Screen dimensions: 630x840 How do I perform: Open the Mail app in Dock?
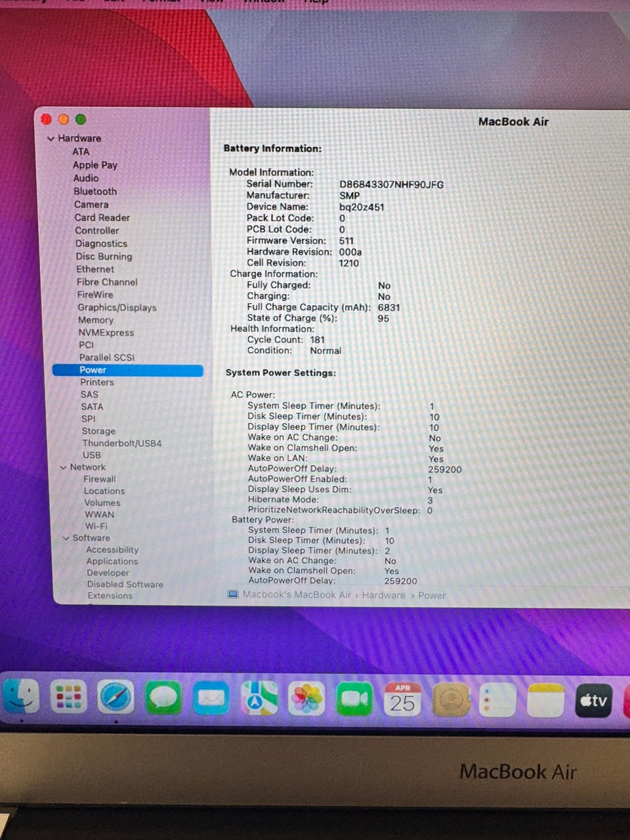(211, 698)
